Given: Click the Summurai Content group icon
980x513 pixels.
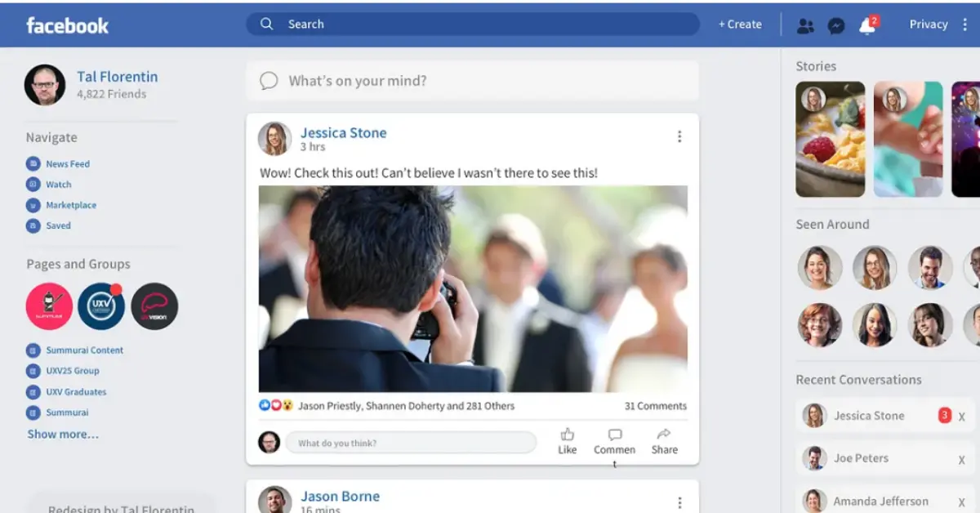Looking at the screenshot, I should (x=33, y=350).
